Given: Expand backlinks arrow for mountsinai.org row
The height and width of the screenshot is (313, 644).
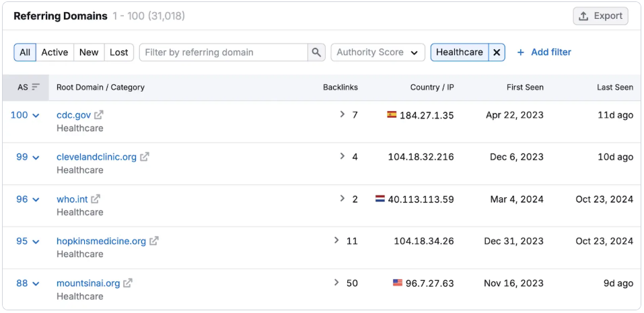Looking at the screenshot, I should coord(336,282).
